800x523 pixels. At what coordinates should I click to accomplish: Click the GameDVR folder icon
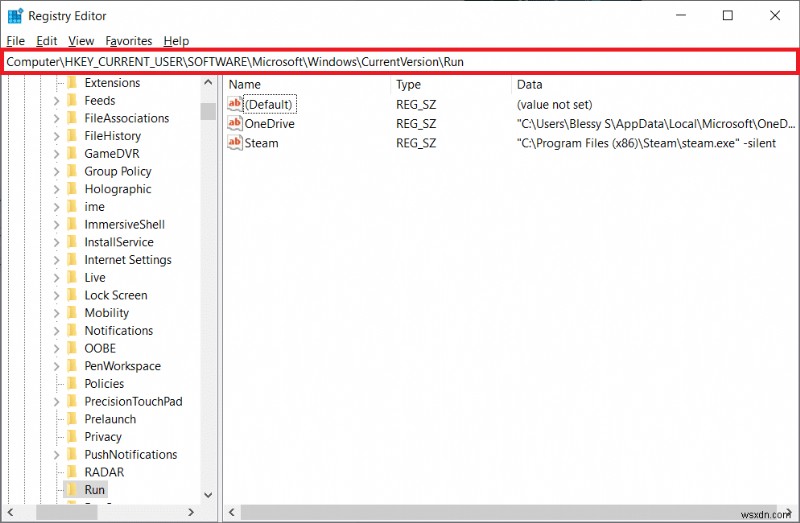(x=72, y=154)
